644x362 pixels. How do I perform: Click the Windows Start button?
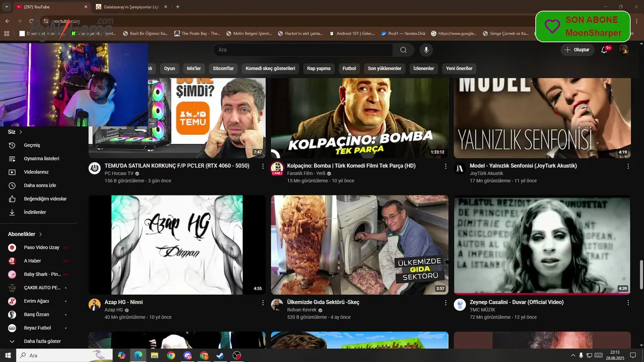8,355
